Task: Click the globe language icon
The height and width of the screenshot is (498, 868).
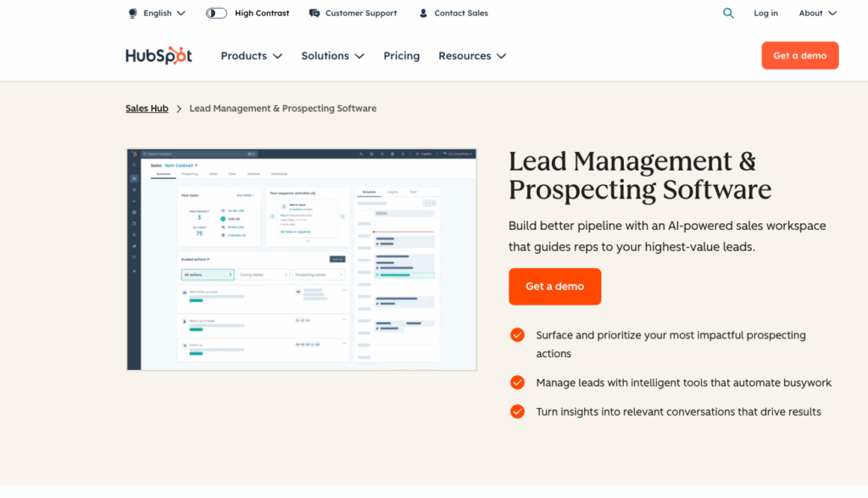Action: pyautogui.click(x=132, y=14)
